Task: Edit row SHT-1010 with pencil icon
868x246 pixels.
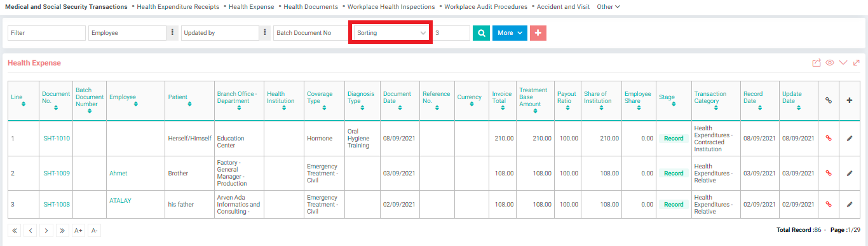Action: (x=850, y=138)
